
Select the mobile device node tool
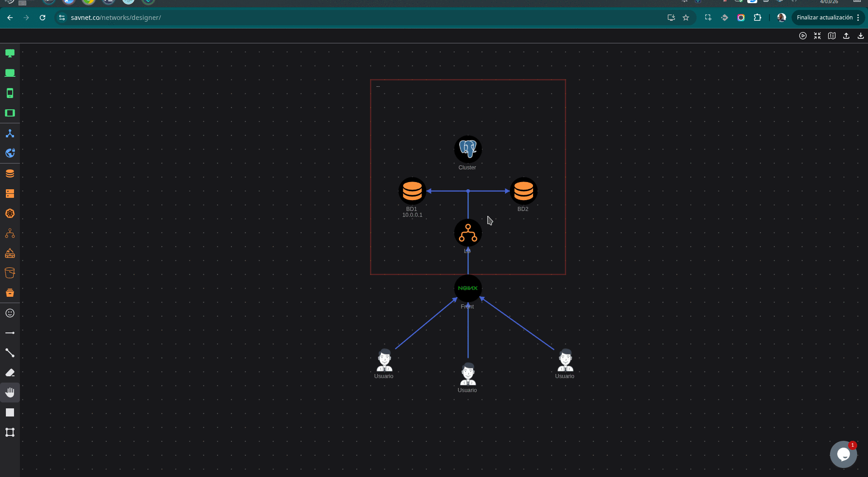click(x=9, y=93)
